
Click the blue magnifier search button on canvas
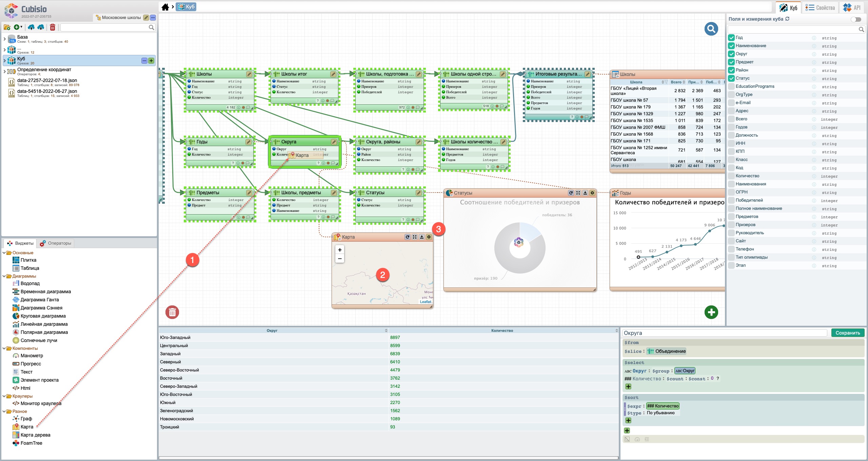[711, 29]
